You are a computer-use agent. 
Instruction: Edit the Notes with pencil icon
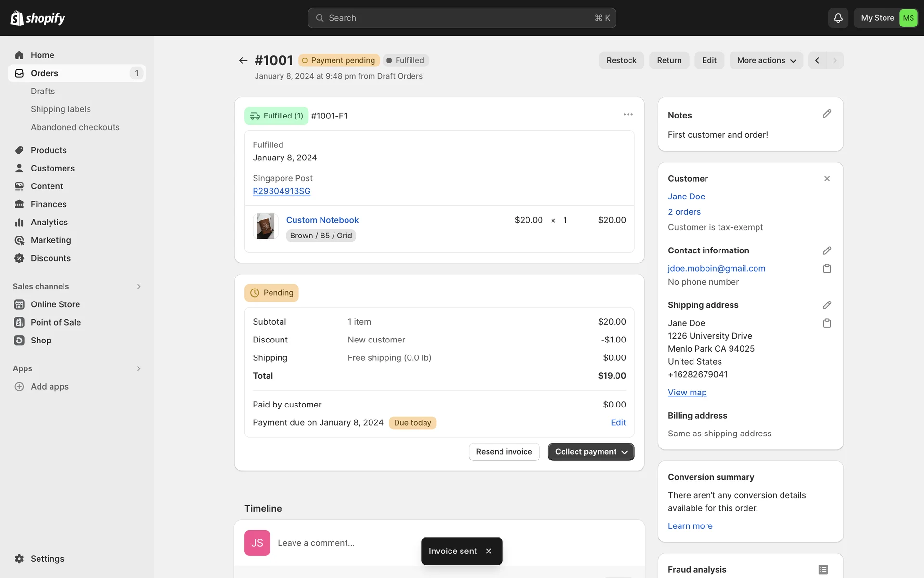pos(827,114)
